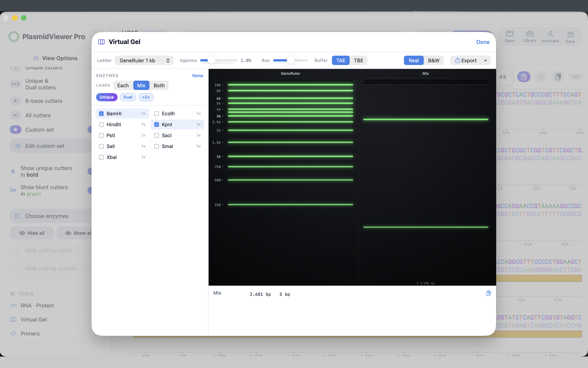Image resolution: width=588 pixels, height=368 pixels.
Task: Click the purple copy sequence icon
Action: (524, 77)
